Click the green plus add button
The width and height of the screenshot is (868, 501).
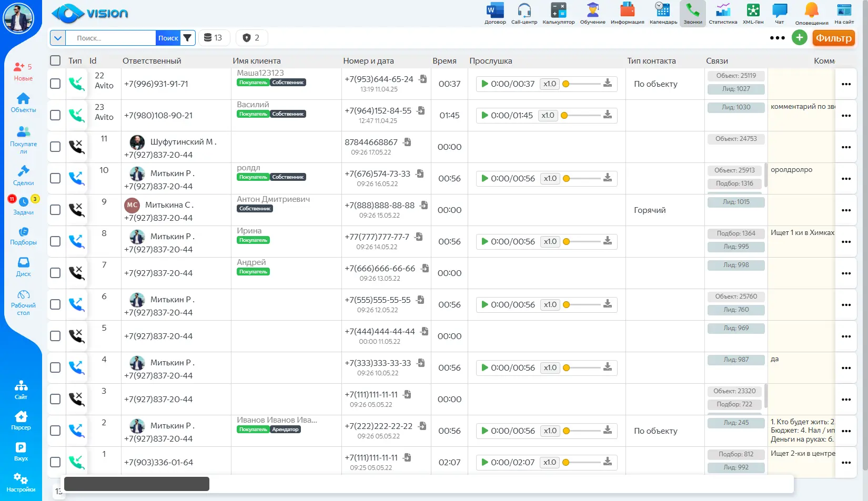pos(799,38)
